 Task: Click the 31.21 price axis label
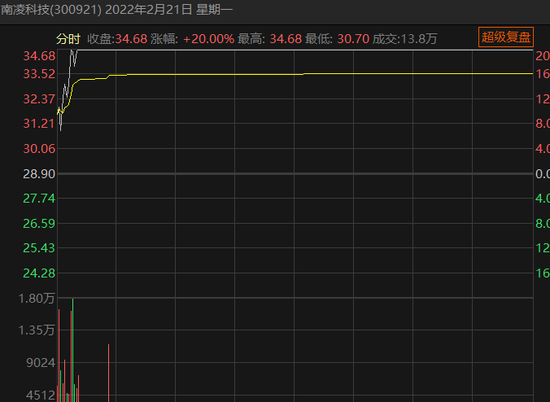tap(39, 123)
